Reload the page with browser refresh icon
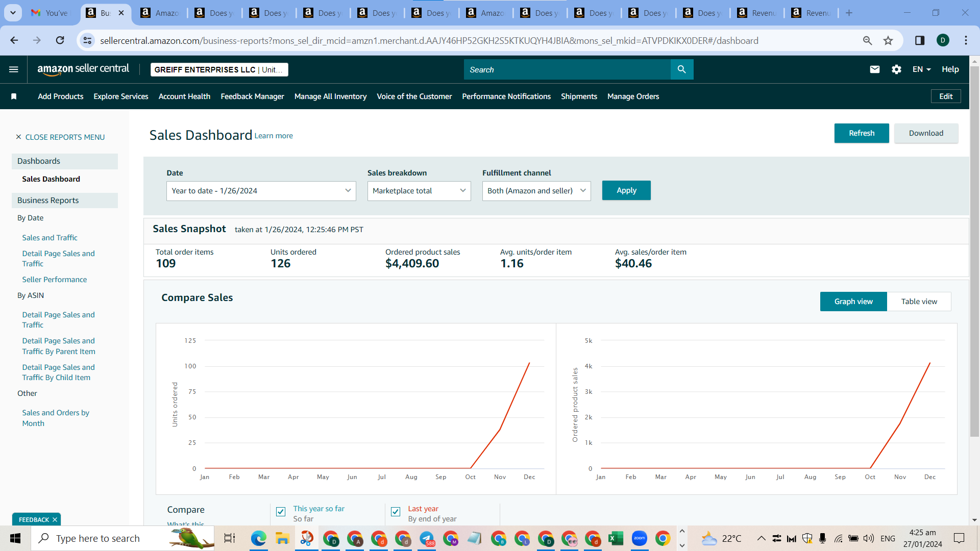Image resolution: width=980 pixels, height=551 pixels. [60, 40]
